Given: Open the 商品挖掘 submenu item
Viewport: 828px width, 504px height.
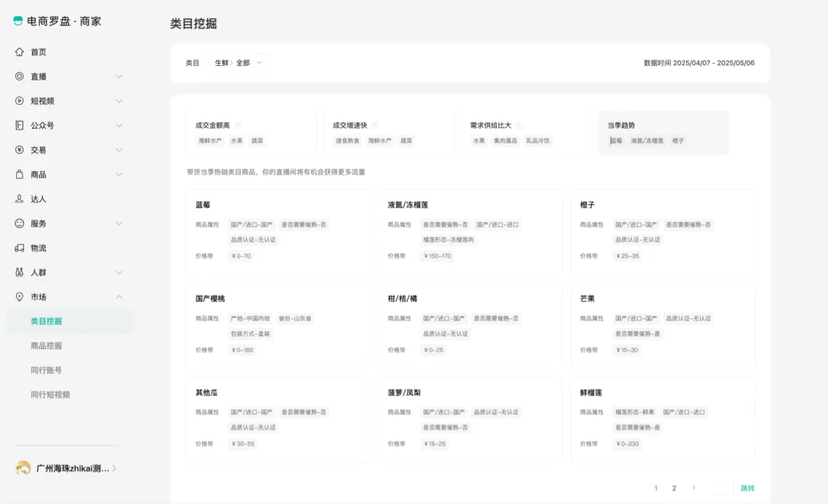Looking at the screenshot, I should tap(47, 345).
